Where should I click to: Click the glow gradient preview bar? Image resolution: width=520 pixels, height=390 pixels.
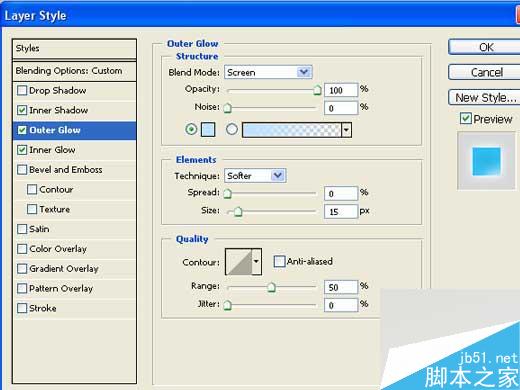coord(292,130)
